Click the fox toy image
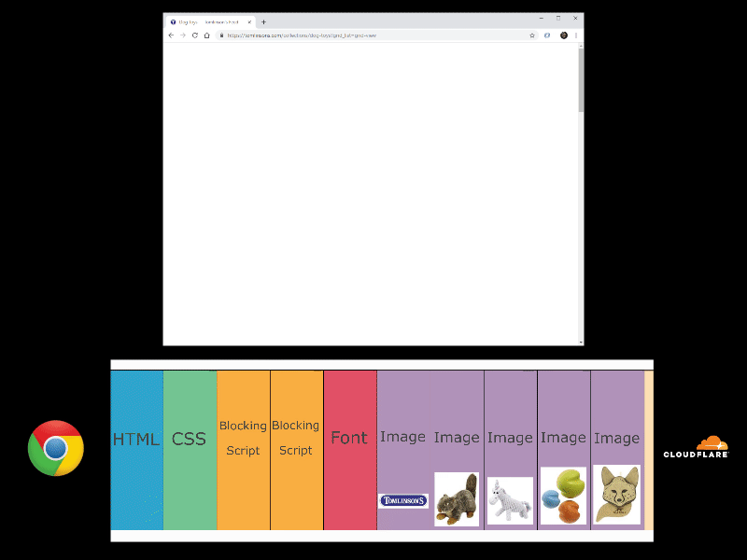The width and height of the screenshot is (747, 560). [616, 495]
